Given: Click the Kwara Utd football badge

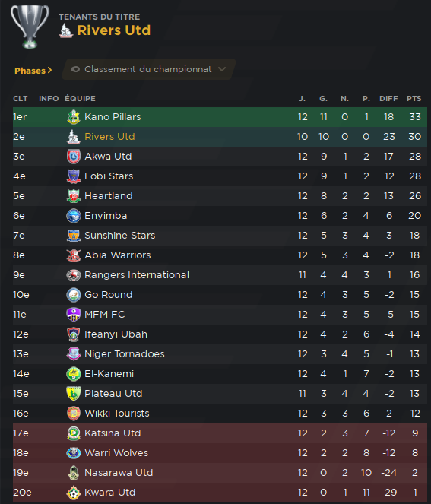Looking at the screenshot, I should 74,493.
